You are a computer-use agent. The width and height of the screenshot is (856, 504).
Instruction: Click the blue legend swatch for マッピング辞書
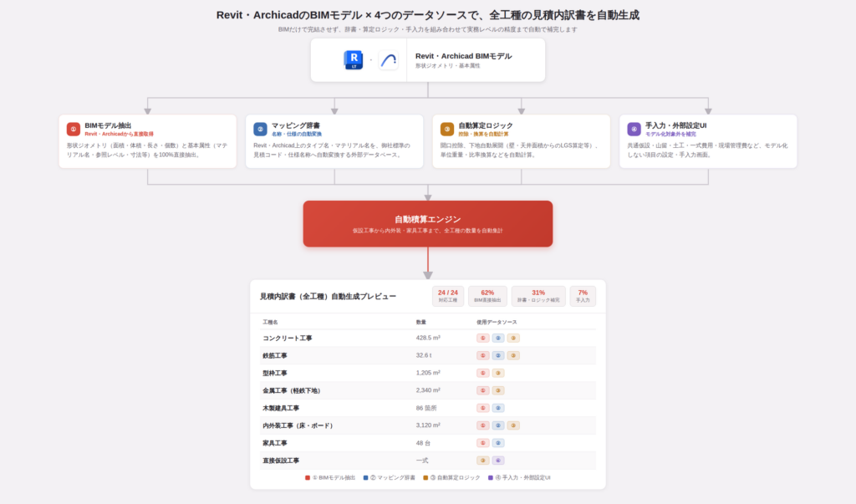pyautogui.click(x=366, y=478)
